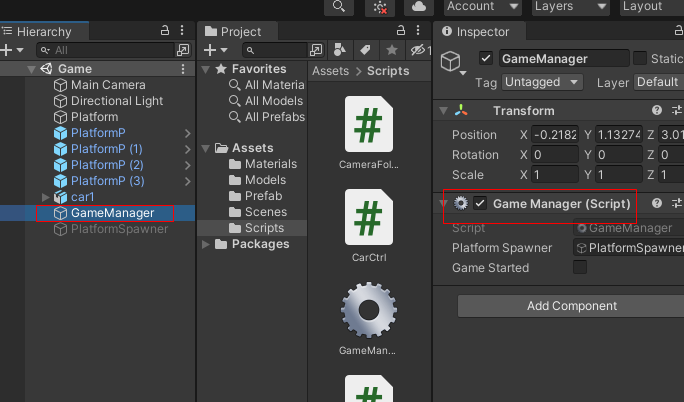This screenshot has width=684, height=402.
Task: Click the Add Component button
Action: coord(571,306)
